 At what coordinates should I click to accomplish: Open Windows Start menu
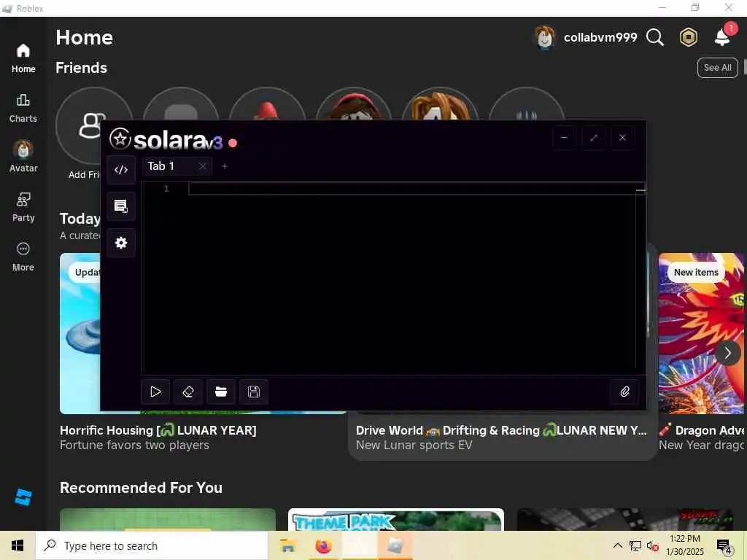[x=18, y=545]
